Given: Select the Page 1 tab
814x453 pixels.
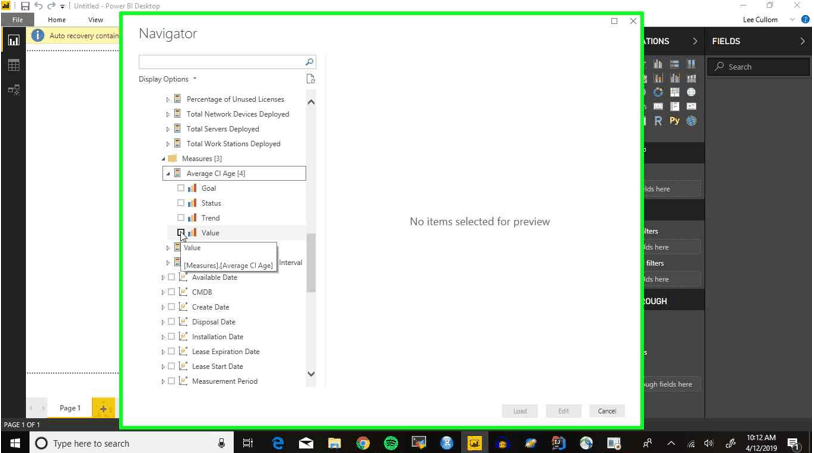Looking at the screenshot, I should tap(70, 408).
